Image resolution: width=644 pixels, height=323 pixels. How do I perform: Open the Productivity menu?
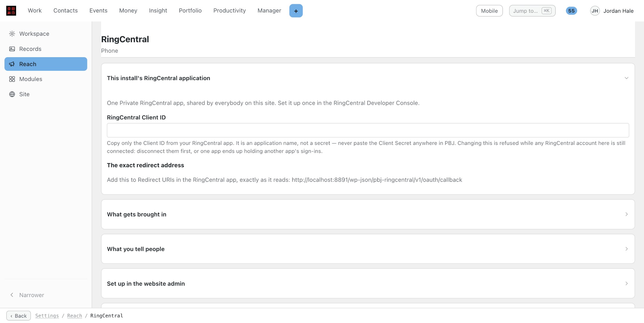230,11
